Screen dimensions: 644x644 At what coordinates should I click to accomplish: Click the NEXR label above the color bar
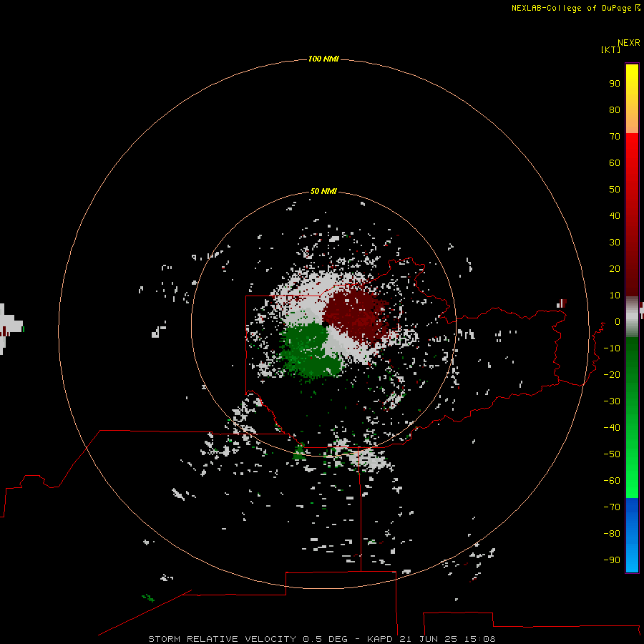[x=629, y=43]
